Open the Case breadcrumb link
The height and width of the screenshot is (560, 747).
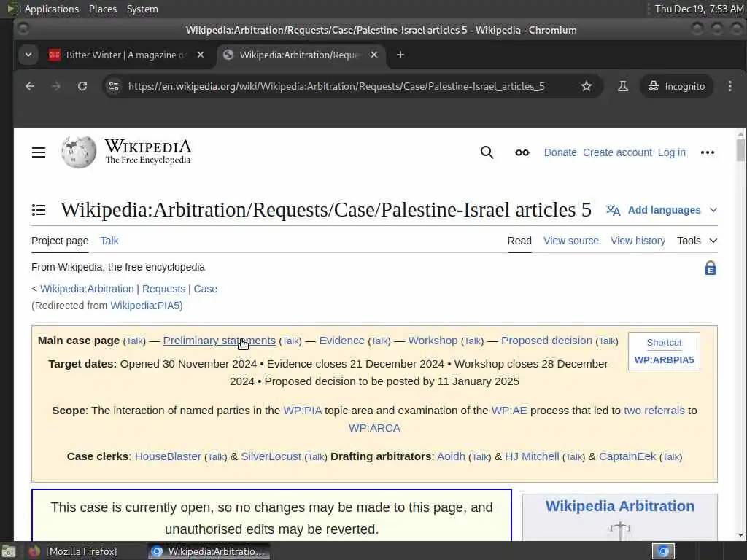(205, 289)
